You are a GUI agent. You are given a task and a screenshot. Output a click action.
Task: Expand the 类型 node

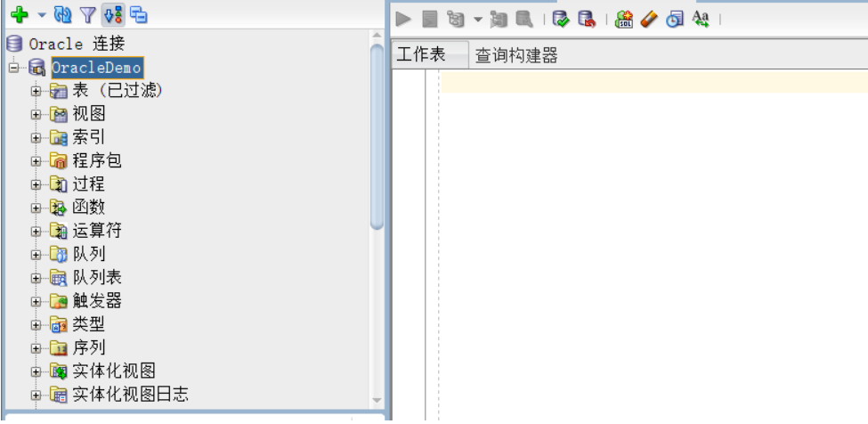click(x=36, y=325)
